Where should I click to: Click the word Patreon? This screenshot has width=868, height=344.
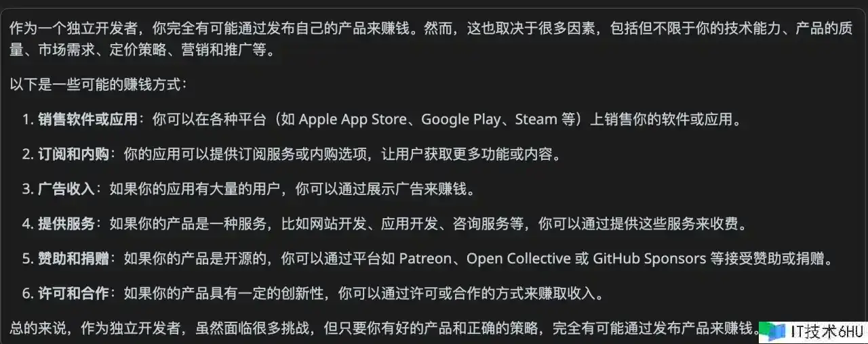pyautogui.click(x=425, y=259)
